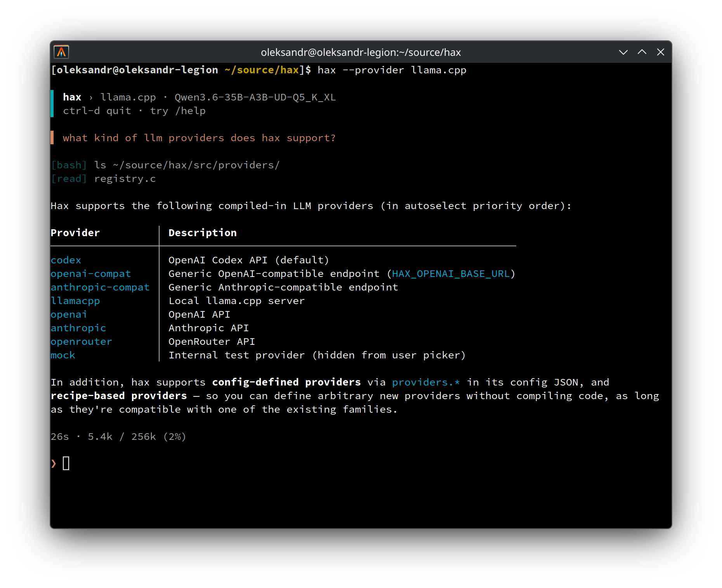Viewport: 722px width, 588px height.
Task: Click the shell prompt path ~/source/hax
Action: 262,70
